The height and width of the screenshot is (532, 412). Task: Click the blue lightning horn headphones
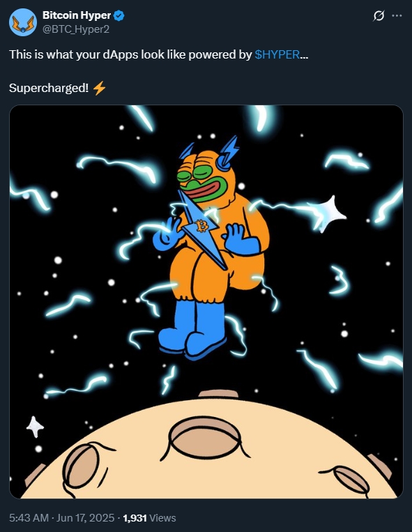(x=228, y=153)
